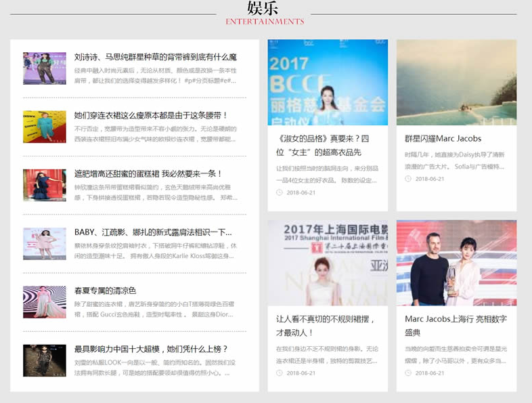Viewport: 532px width, 403px height.
Task: Click the ENTERTAINMENTS subtitle
Action: click(x=265, y=22)
